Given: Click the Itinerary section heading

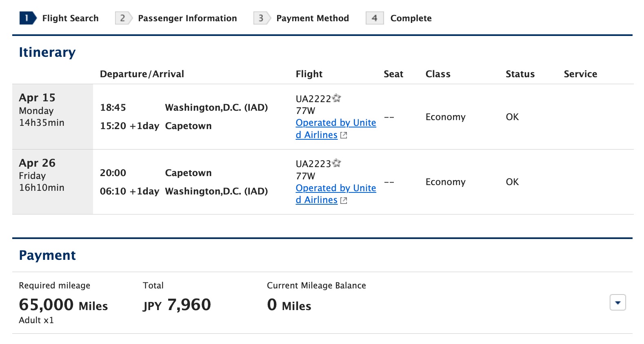Looking at the screenshot, I should tap(47, 52).
